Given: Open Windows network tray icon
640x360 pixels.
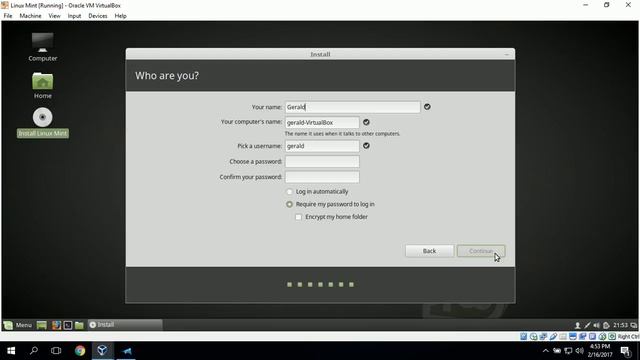Looking at the screenshot, I should [568, 351].
